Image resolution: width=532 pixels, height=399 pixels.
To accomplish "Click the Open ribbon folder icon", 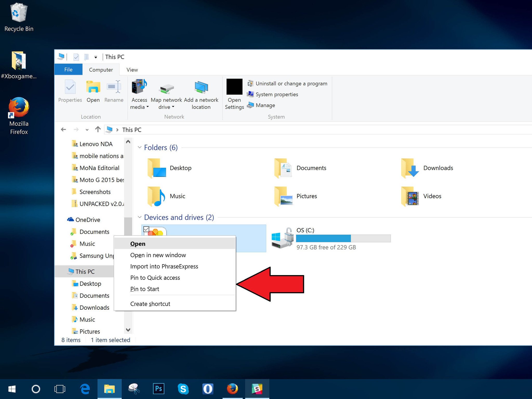I will [93, 87].
